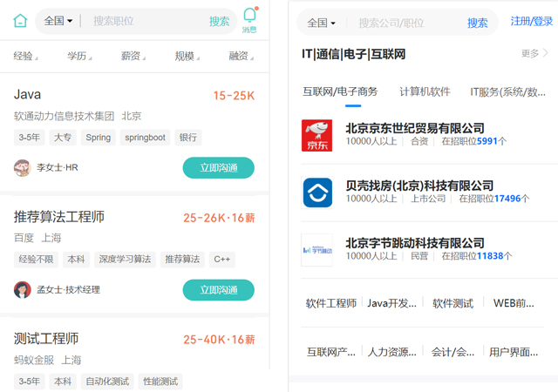
Task: Click green 搜索 button in left panel
Action: [x=219, y=22]
